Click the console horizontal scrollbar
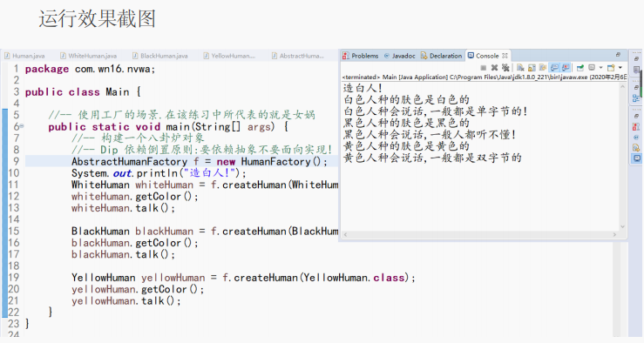 click(479, 235)
